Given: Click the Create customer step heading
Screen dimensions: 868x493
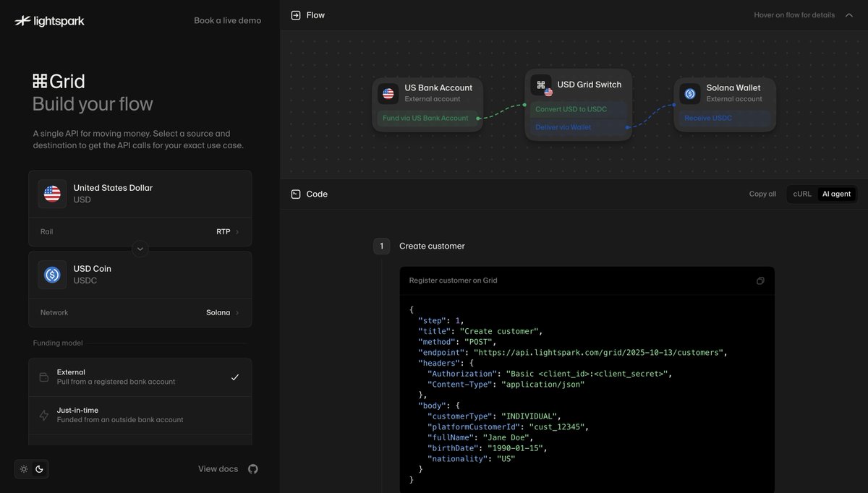Looking at the screenshot, I should (432, 246).
